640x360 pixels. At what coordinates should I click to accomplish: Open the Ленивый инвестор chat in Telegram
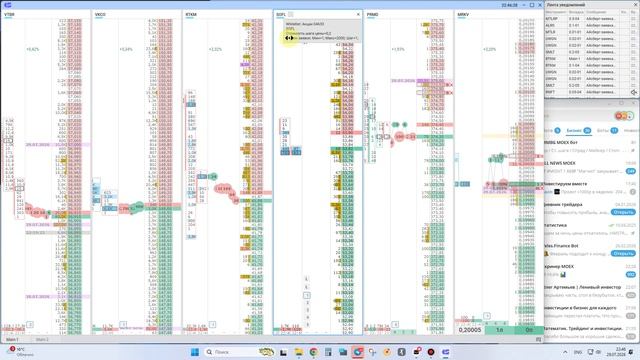coord(591,291)
